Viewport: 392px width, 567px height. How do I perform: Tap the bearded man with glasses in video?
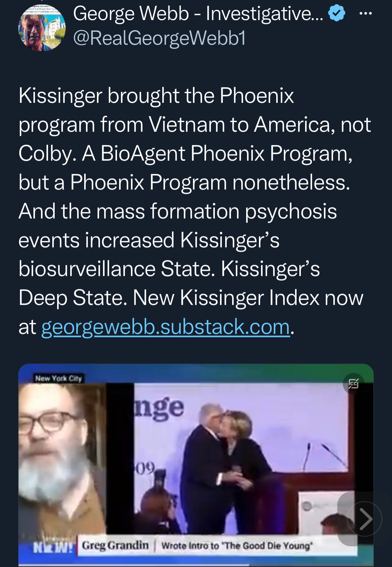pos(61,456)
